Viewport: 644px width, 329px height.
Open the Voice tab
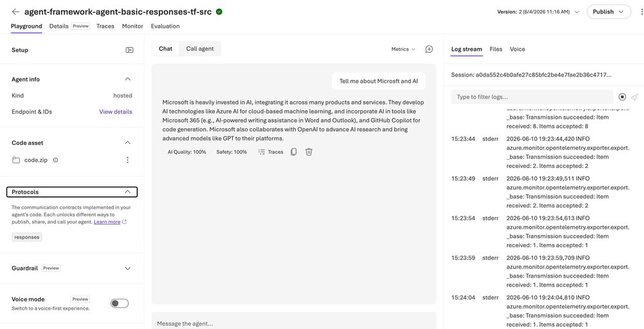(x=518, y=49)
